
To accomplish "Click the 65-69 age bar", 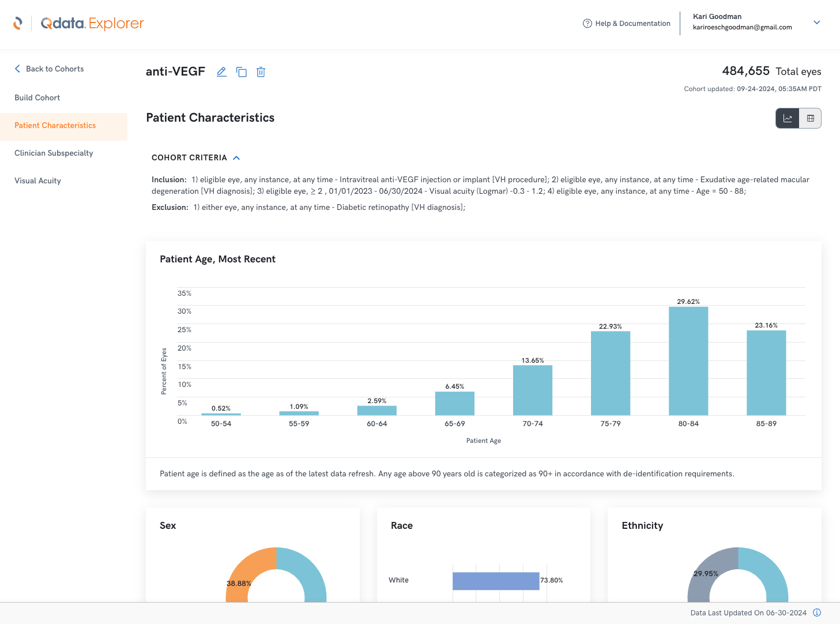I will click(x=455, y=404).
